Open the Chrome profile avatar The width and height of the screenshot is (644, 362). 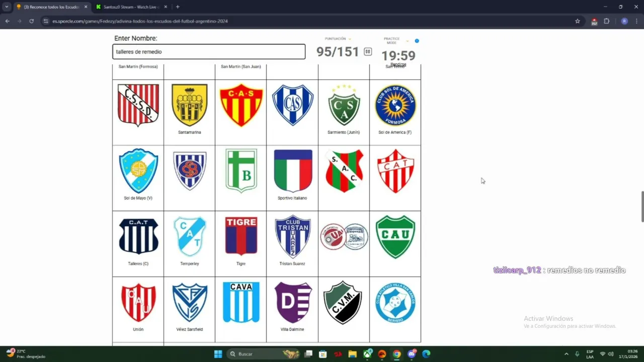(624, 21)
